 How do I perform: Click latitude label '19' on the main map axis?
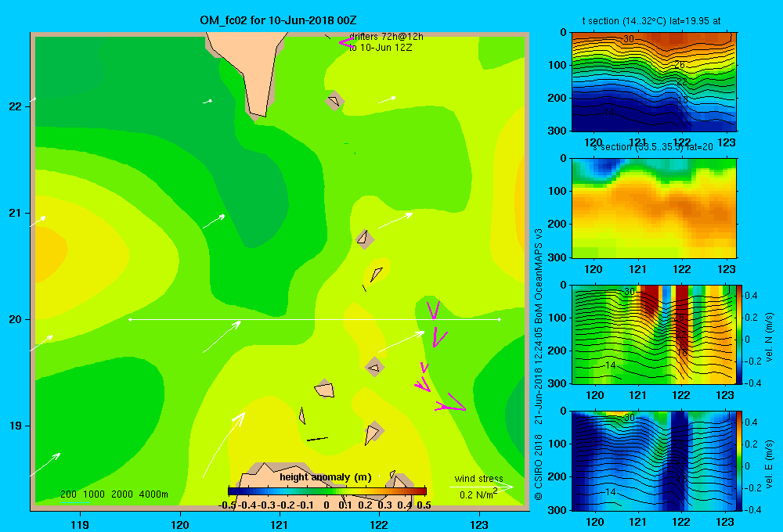pyautogui.click(x=15, y=426)
